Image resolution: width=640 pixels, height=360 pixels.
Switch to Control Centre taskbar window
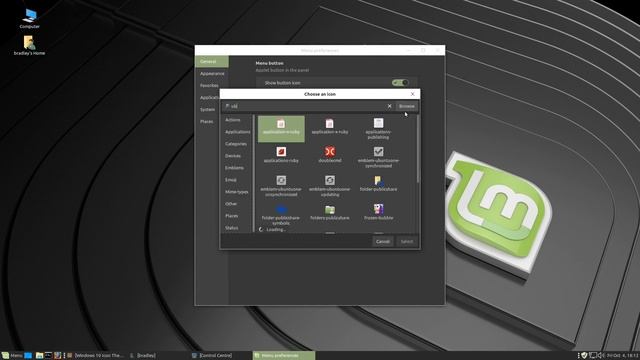(x=212, y=356)
